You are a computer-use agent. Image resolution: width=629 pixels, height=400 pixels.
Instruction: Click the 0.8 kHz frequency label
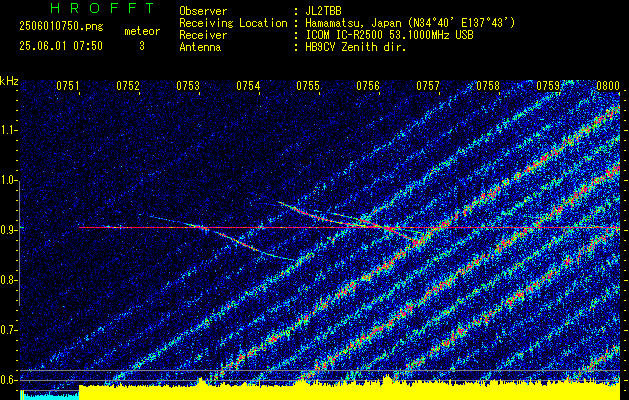8,280
